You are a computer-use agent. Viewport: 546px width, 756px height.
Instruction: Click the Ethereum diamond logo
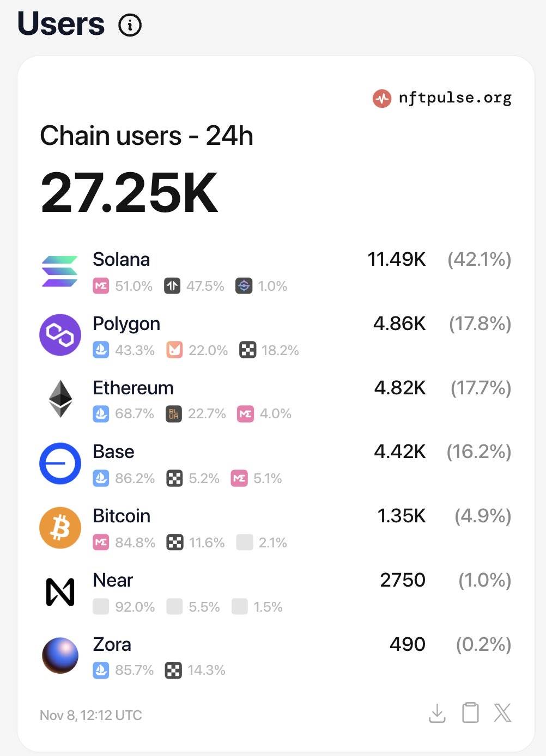tap(60, 399)
